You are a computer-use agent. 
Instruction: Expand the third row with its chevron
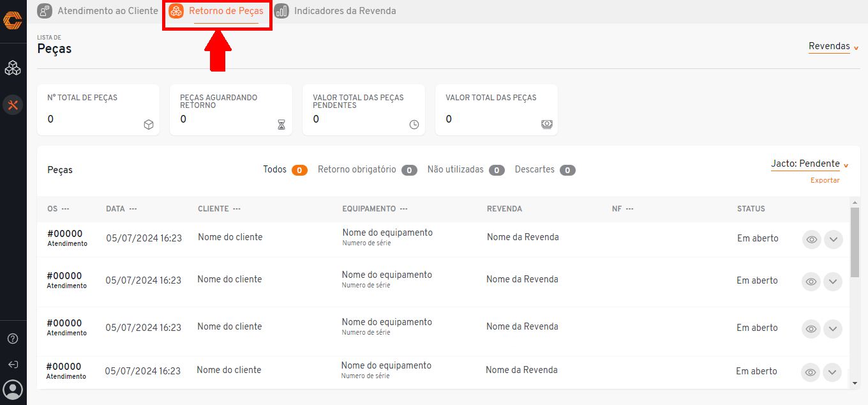pos(833,329)
